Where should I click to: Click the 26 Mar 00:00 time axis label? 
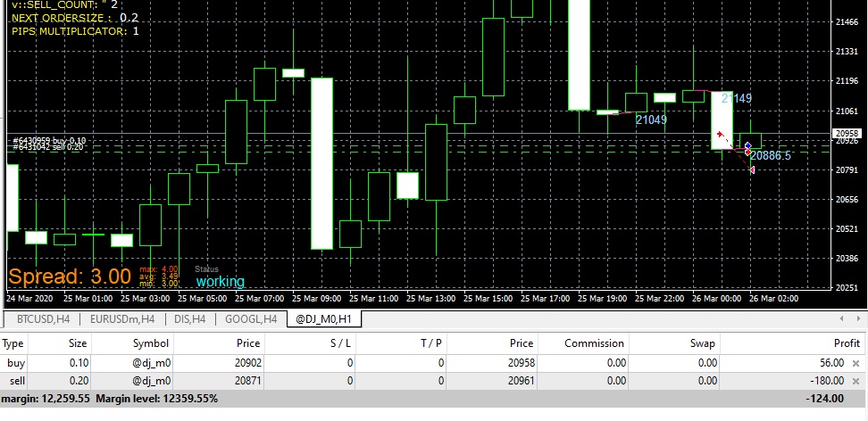[716, 299]
